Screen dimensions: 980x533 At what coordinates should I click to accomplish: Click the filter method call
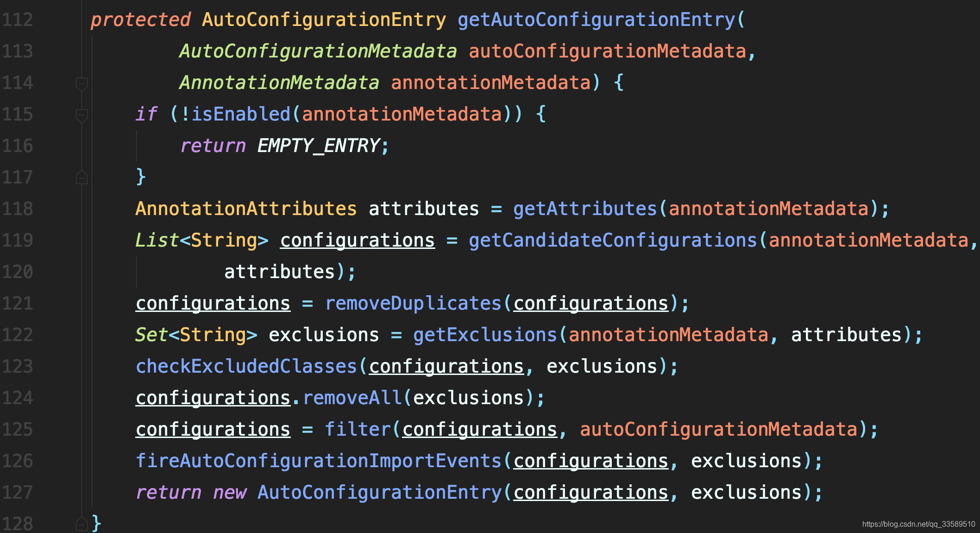pyautogui.click(x=358, y=430)
